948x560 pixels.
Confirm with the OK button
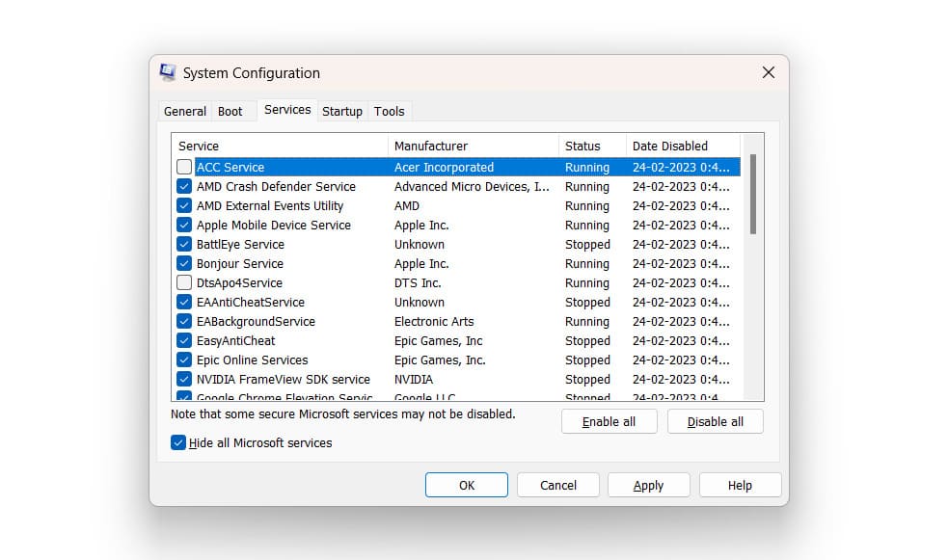(467, 485)
